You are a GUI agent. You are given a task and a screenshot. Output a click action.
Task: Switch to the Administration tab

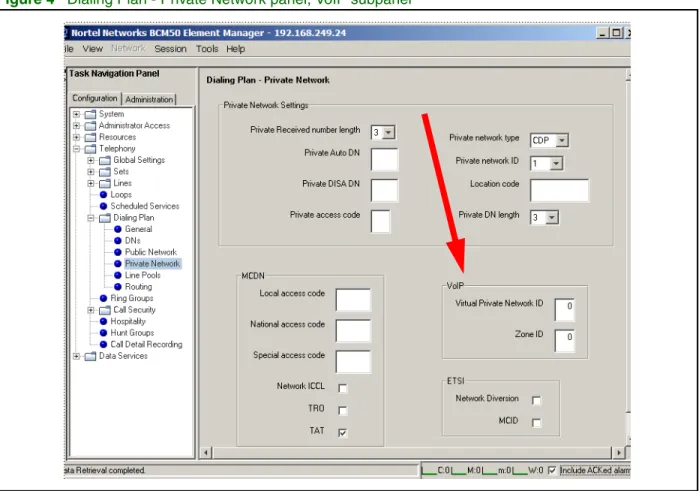(x=149, y=99)
